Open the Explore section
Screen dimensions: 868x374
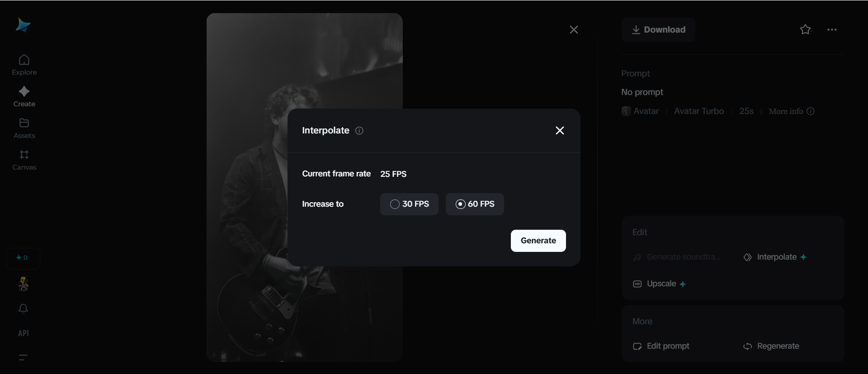point(24,63)
